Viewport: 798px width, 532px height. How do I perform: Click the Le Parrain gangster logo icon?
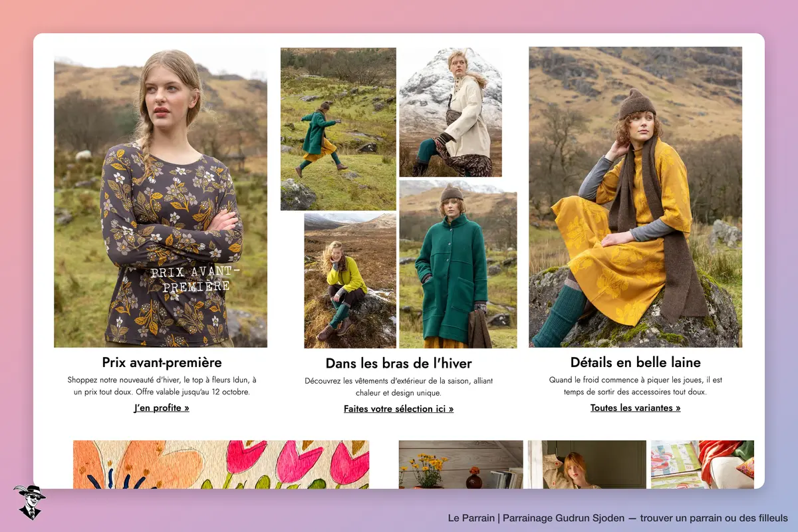pos(29,501)
